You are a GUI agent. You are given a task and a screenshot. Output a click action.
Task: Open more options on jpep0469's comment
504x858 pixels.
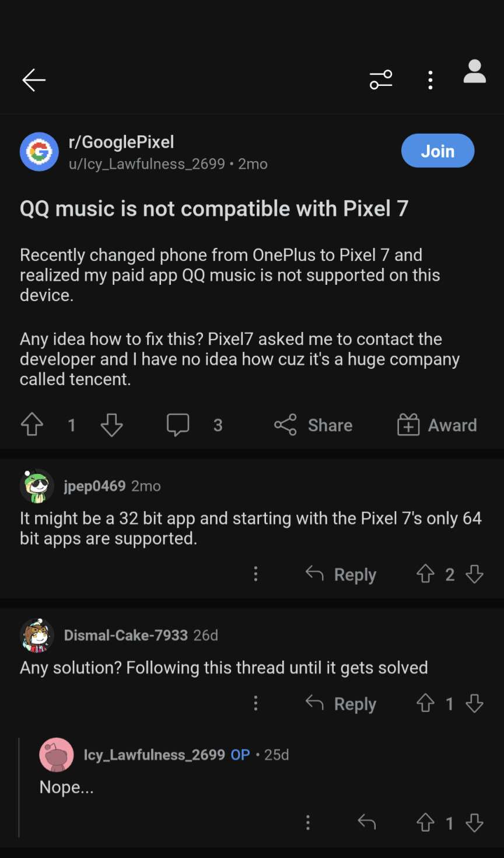point(256,574)
